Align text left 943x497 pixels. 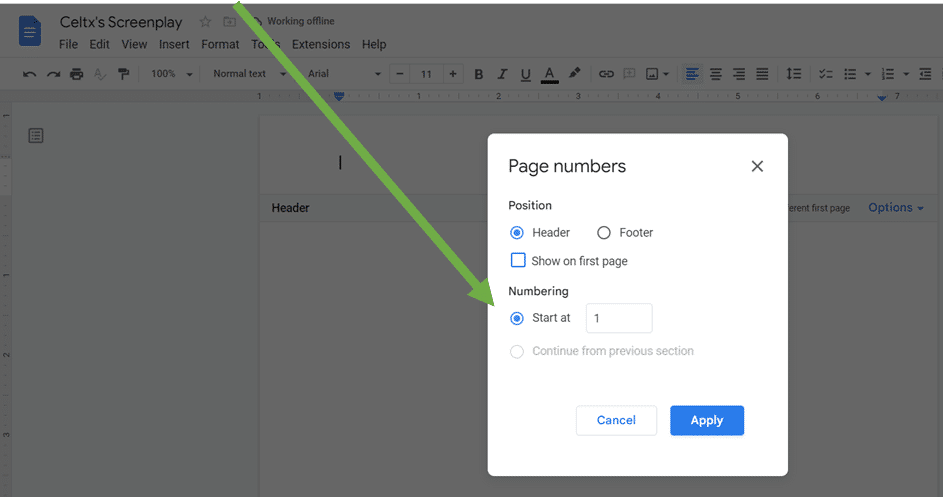pos(692,74)
